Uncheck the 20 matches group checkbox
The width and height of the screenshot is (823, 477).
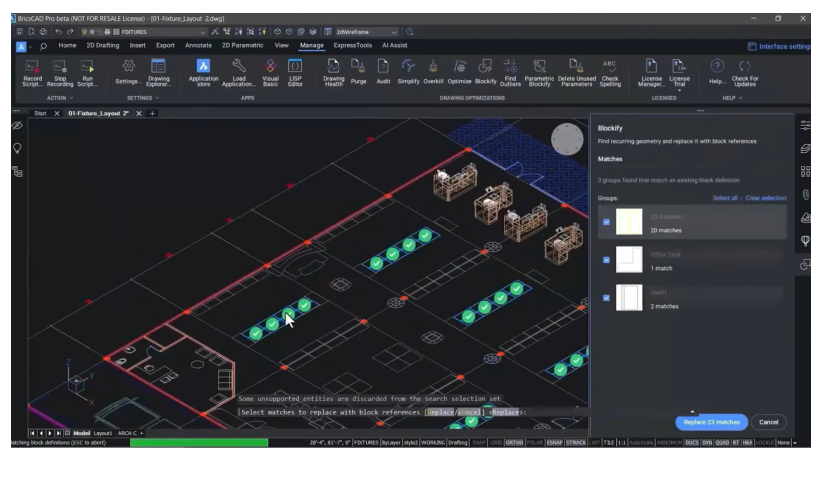point(606,222)
